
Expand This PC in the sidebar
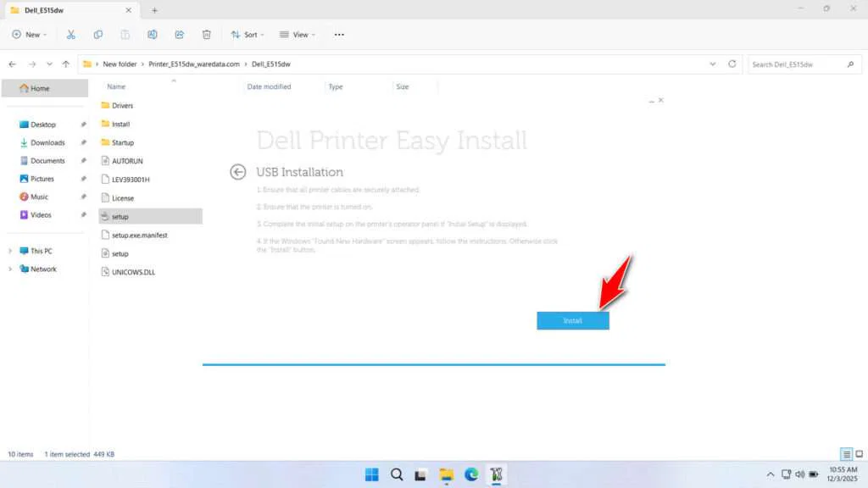point(11,251)
